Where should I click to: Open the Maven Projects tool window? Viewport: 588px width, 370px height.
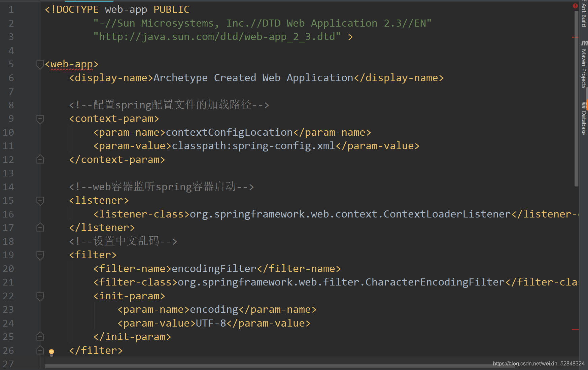[x=584, y=64]
